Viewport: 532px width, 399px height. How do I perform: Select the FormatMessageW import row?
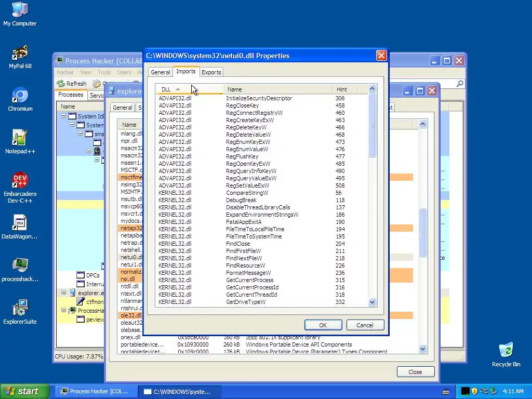click(262, 273)
